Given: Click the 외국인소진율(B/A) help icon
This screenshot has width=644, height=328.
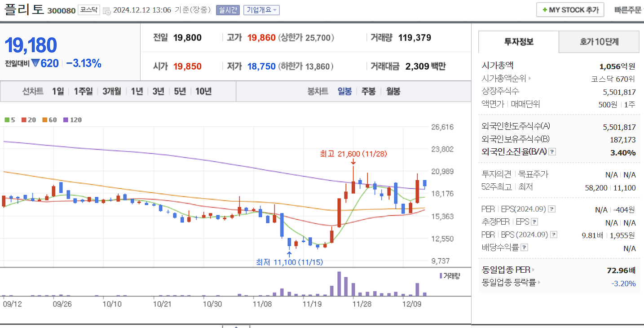Looking at the screenshot, I should [552, 152].
